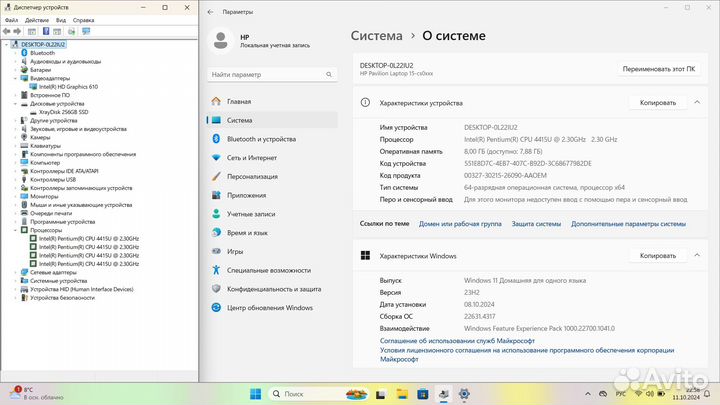Open Игры settings page
Image resolution: width=720 pixels, height=405 pixels.
273,252
